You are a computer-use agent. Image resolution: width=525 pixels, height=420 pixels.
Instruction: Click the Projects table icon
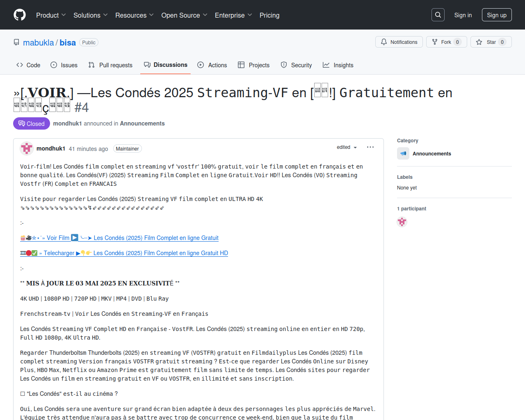tap(241, 65)
